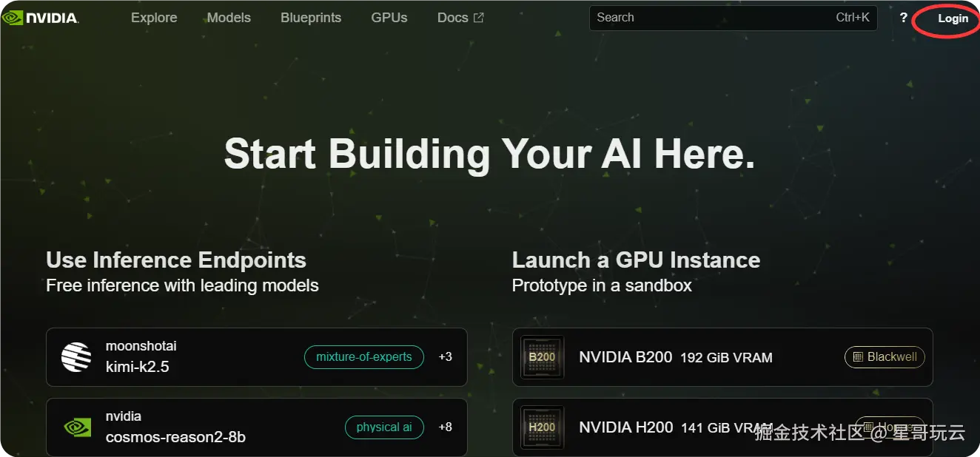Open the kimi-k2.5 model card
This screenshot has height=457, width=980.
tap(200, 357)
